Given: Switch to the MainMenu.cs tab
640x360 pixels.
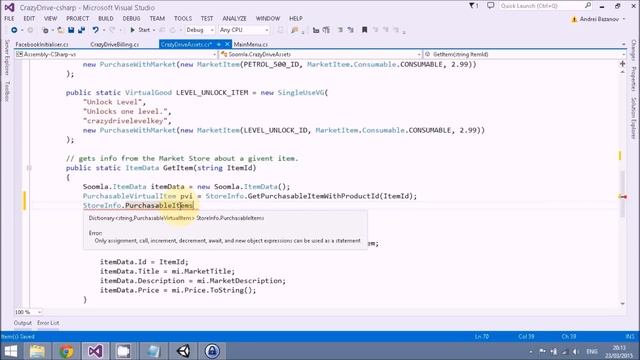Looking at the screenshot, I should pos(251,44).
